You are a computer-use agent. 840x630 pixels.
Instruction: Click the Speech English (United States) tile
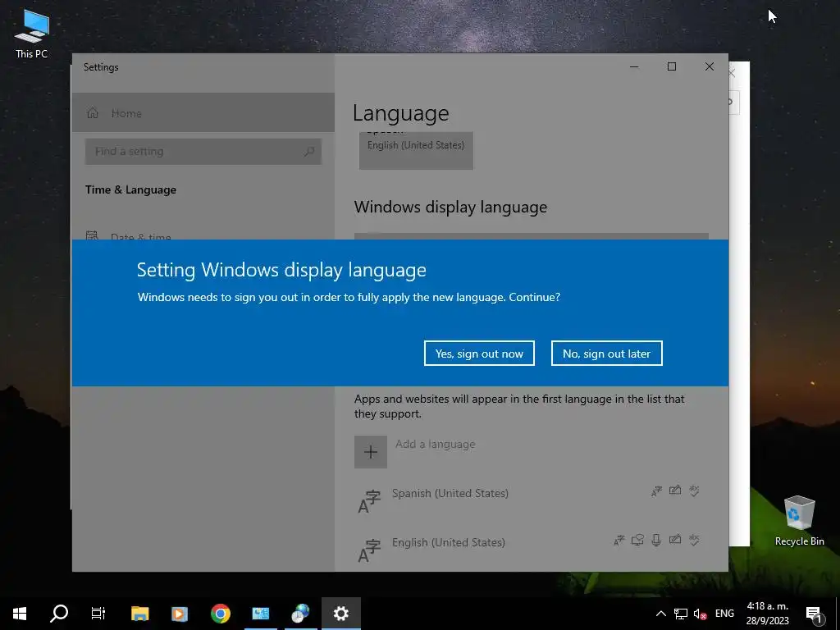tap(416, 151)
